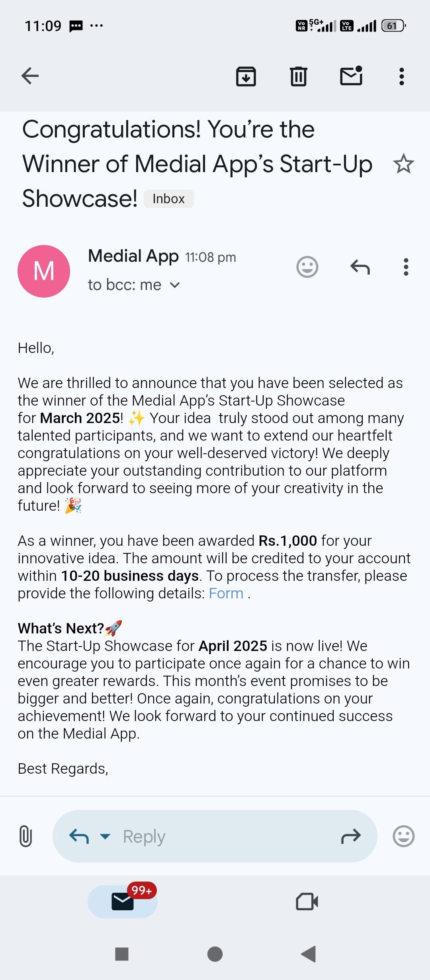This screenshot has height=980, width=430.
Task: Open the Form link
Action: click(226, 593)
